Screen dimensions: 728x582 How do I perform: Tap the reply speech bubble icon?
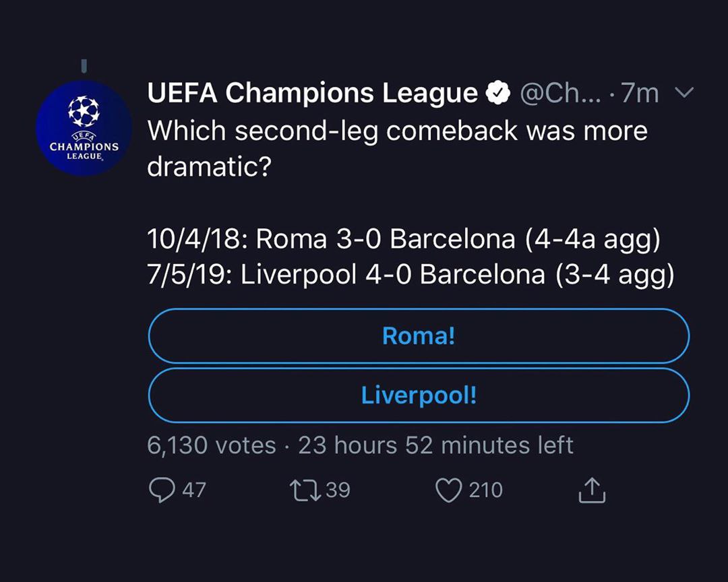(162, 490)
